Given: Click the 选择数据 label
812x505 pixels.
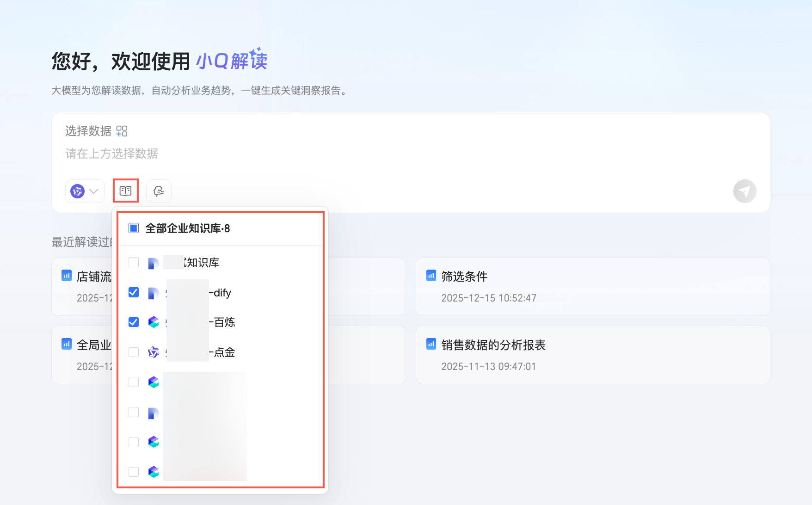Looking at the screenshot, I should (88, 131).
